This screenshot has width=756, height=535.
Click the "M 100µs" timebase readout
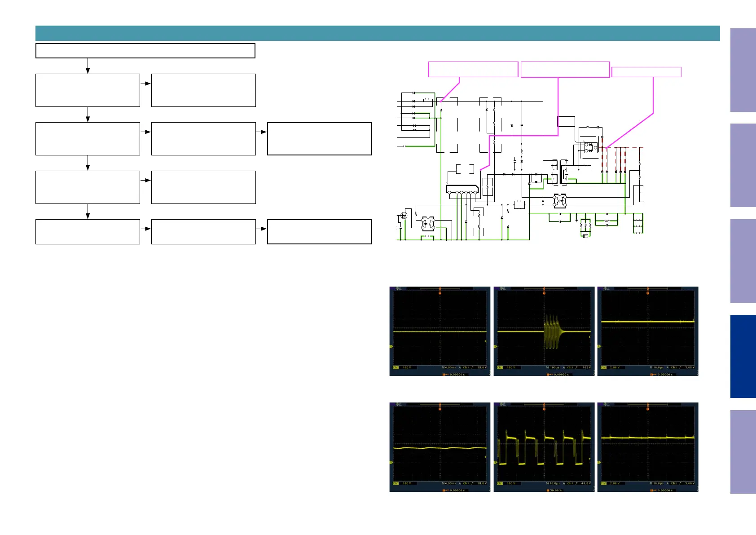553,367
